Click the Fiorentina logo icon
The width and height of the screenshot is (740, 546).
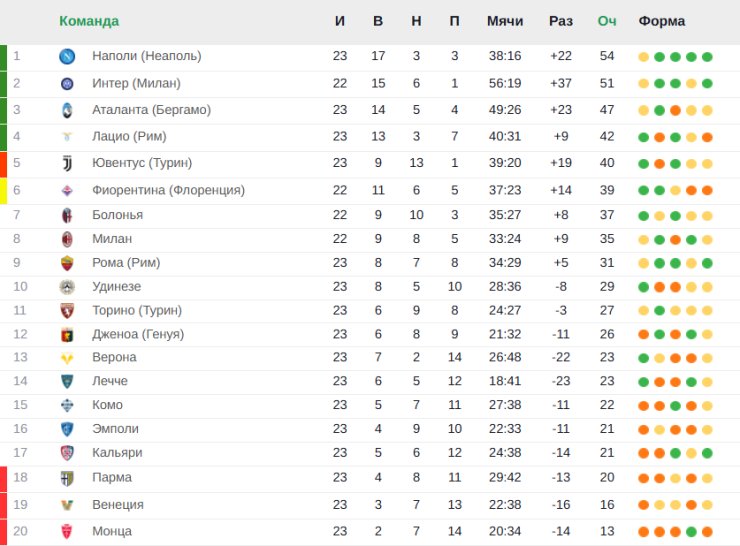coord(67,191)
